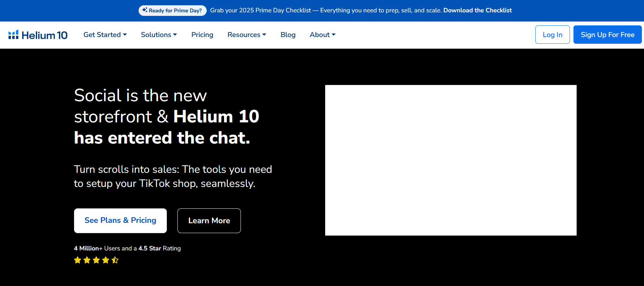Image resolution: width=644 pixels, height=286 pixels.
Task: Expand the Resources menu
Action: click(x=247, y=35)
